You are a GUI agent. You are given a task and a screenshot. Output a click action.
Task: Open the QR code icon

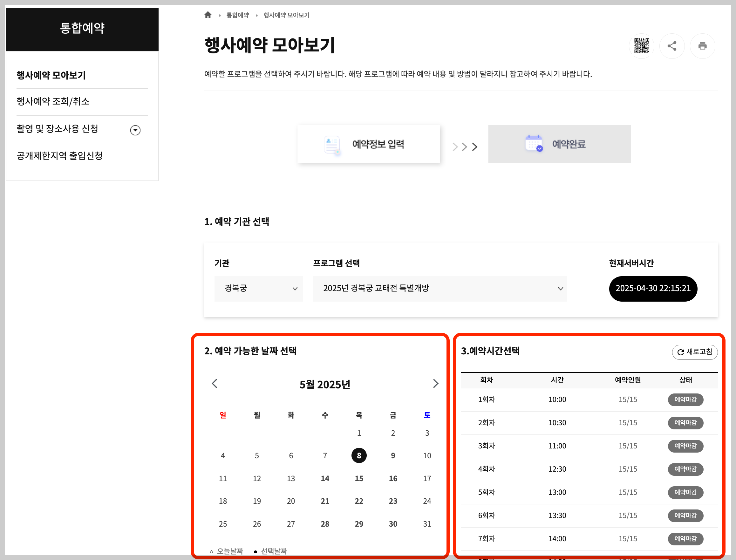[641, 46]
